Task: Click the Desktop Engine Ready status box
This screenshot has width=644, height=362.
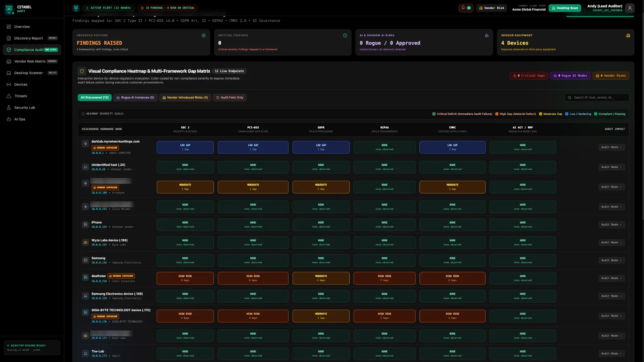Action: click(x=32, y=348)
